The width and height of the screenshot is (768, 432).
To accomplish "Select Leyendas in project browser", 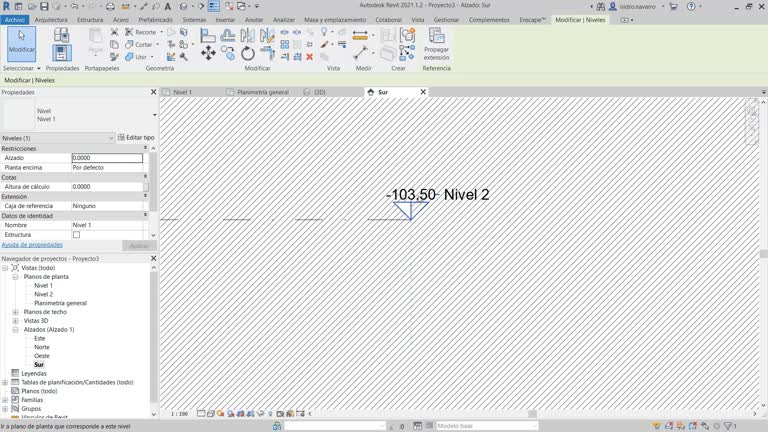I will coord(34,374).
